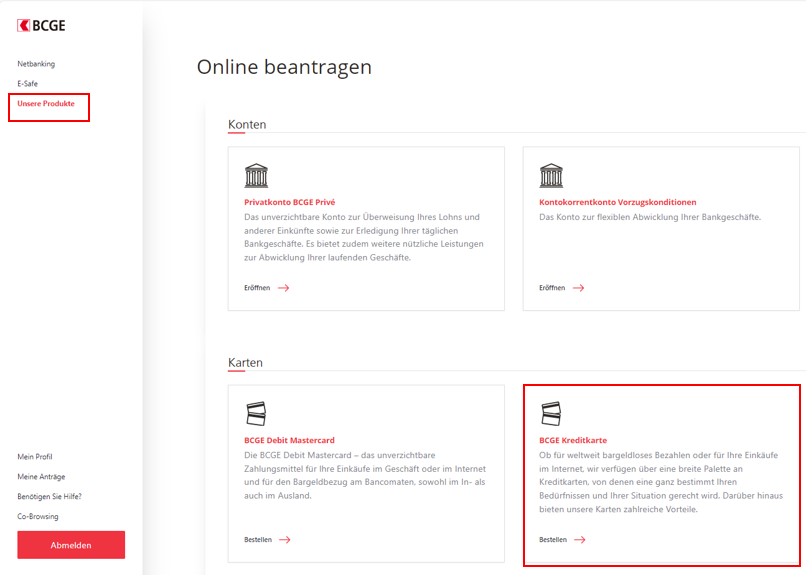Click the card icon on BCGE Kreditkarte
The height and width of the screenshot is (578, 812).
click(551, 413)
